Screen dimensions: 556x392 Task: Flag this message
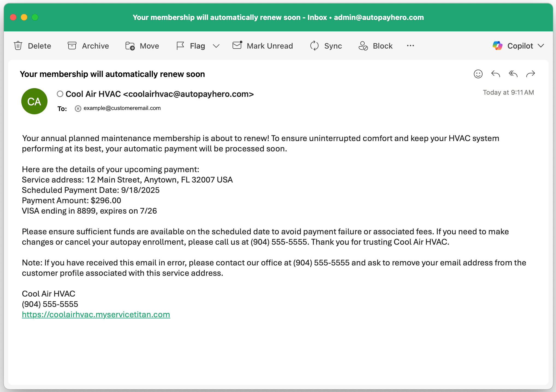[x=180, y=46]
